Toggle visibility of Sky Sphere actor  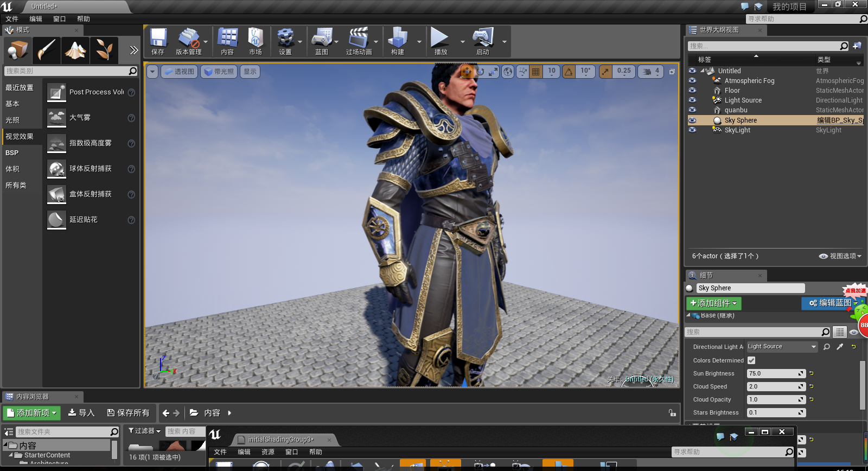coord(692,120)
